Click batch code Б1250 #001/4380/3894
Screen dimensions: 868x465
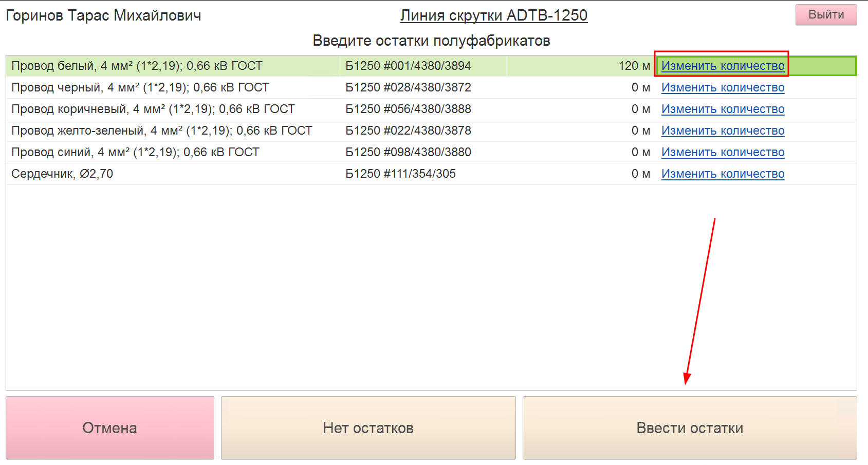pos(408,66)
